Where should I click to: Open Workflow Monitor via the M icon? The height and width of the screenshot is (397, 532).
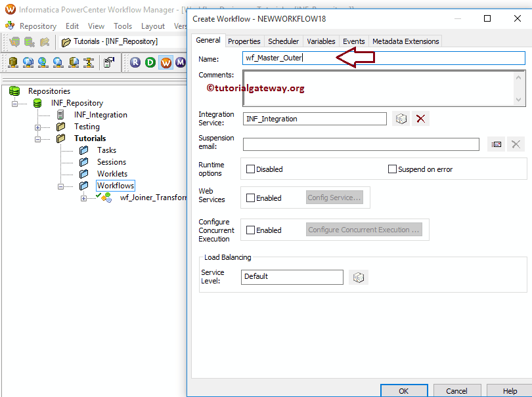[x=180, y=62]
